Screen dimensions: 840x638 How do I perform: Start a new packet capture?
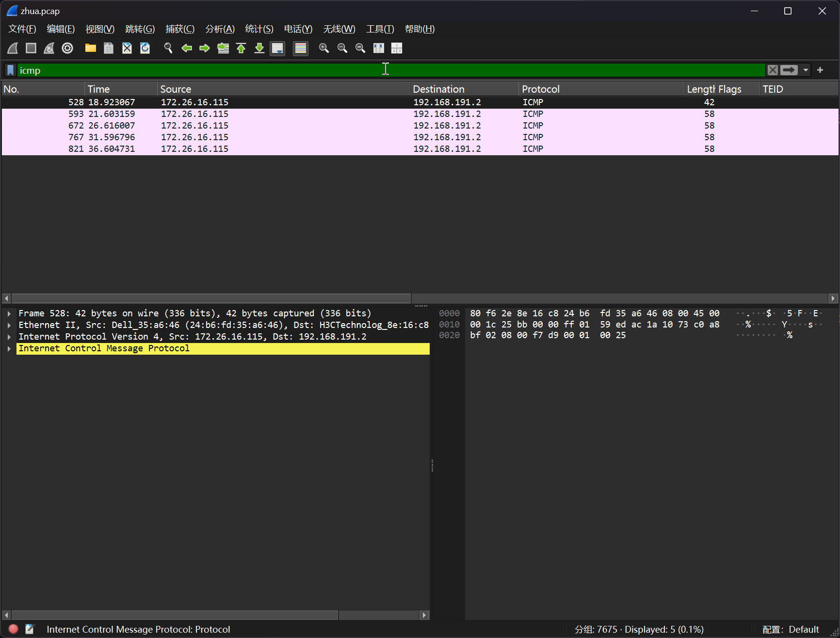pos(13,48)
